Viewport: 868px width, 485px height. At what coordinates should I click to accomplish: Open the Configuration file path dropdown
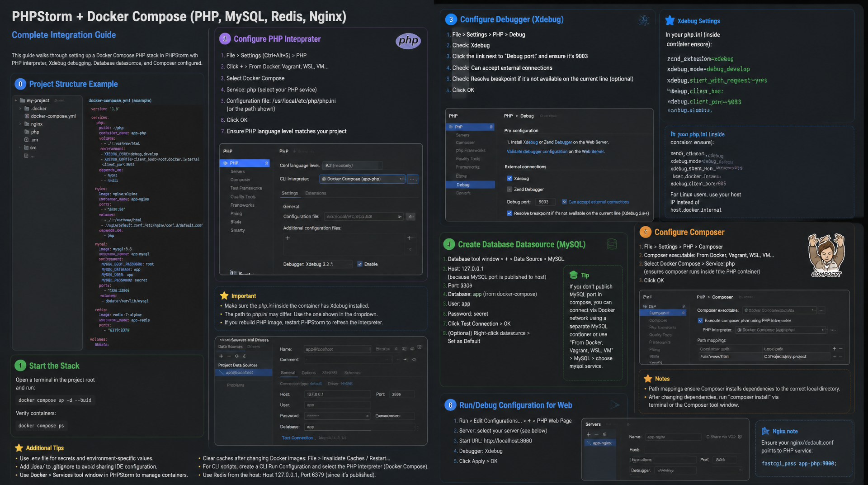click(364, 217)
